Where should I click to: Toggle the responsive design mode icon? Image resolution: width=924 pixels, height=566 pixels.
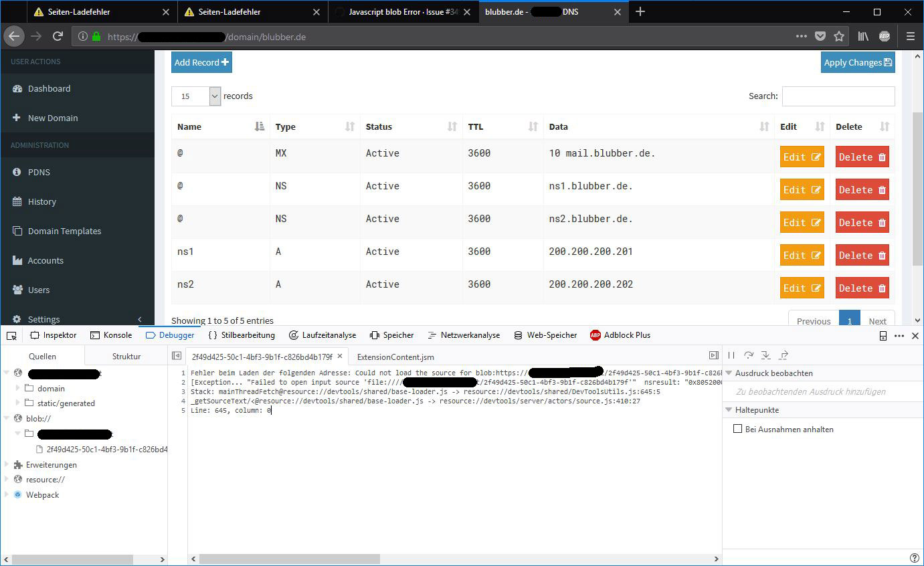click(x=883, y=335)
